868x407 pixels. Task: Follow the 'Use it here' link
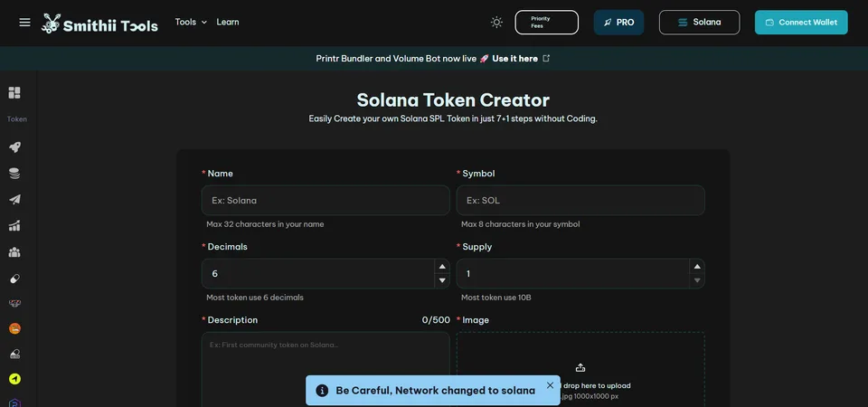[514, 58]
